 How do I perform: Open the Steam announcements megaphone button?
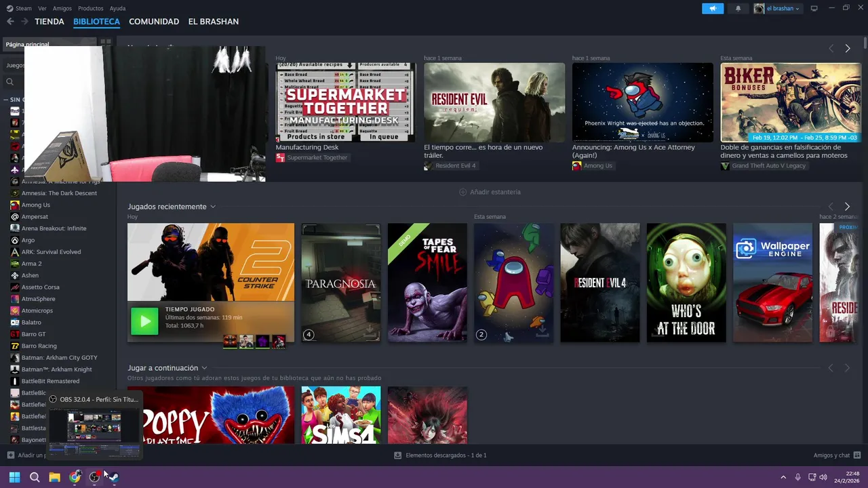tap(713, 9)
